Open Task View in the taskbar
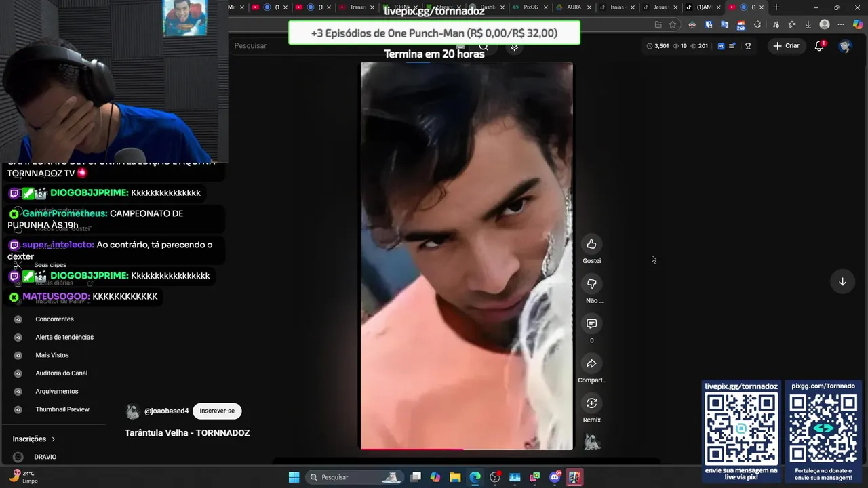The width and height of the screenshot is (868, 488). click(416, 477)
